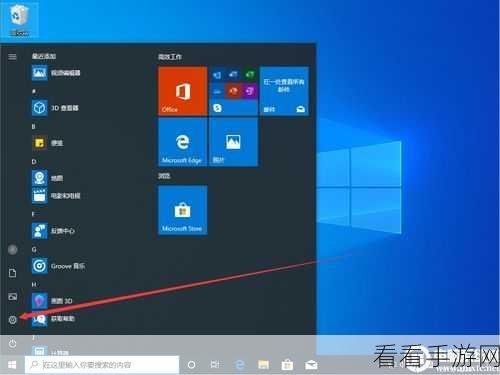Launch Movies & TV (电影和电视) app
Image resolution: width=500 pixels, height=375 pixels.
[x=56, y=196]
